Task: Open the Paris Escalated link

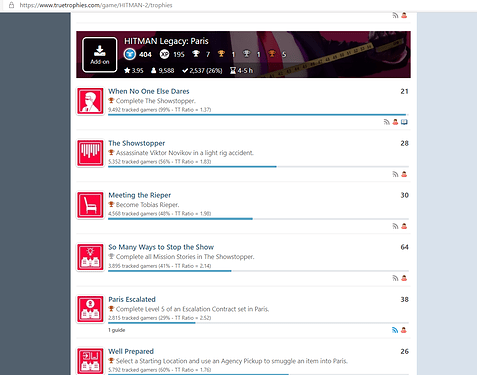Action: 132,299
